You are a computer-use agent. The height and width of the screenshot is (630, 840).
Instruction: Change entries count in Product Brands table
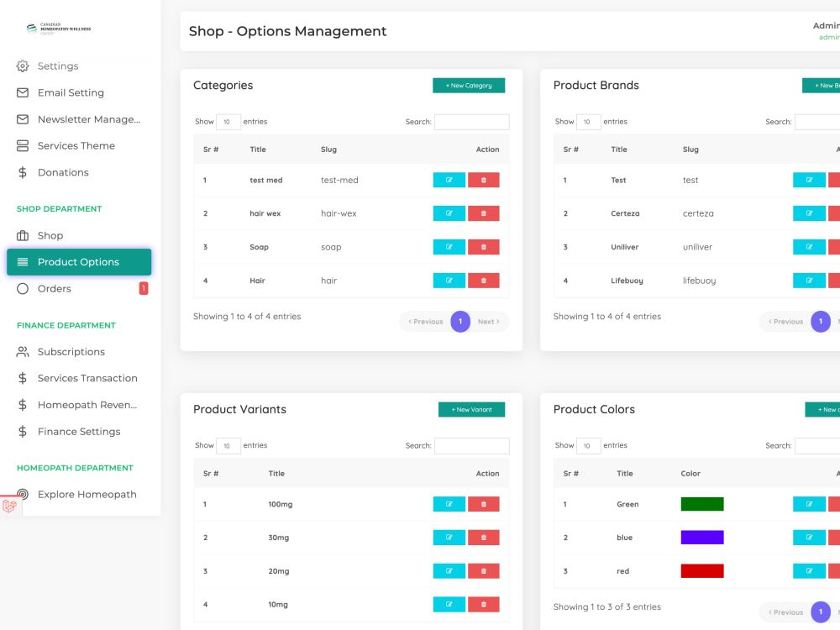(588, 121)
